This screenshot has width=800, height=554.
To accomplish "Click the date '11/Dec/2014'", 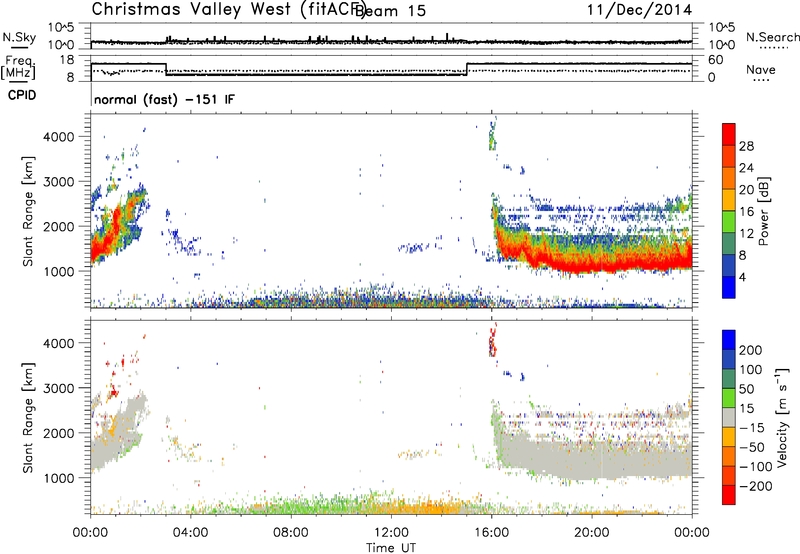I will coord(639,10).
